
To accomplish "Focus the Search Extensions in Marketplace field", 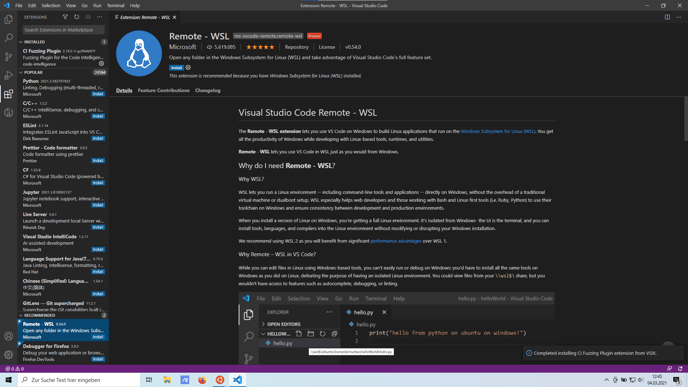I will 64,30.
